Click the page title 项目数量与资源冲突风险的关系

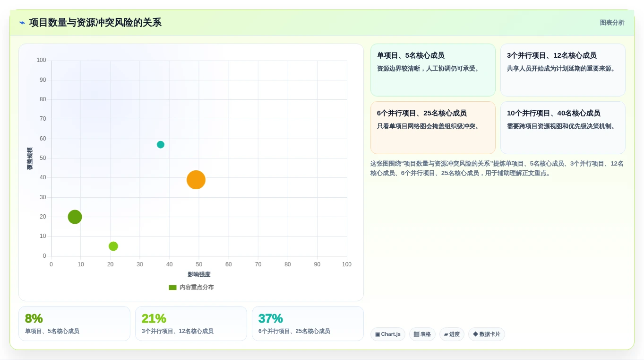(95, 23)
